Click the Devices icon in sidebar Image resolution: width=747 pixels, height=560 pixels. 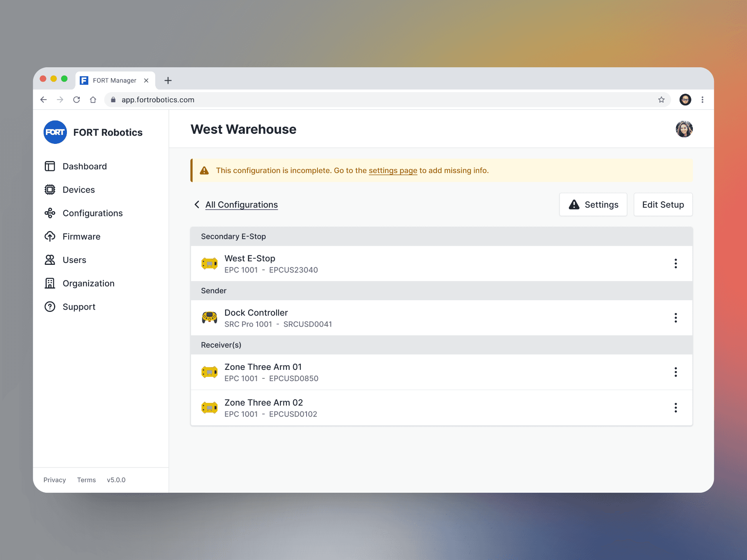coord(50,189)
